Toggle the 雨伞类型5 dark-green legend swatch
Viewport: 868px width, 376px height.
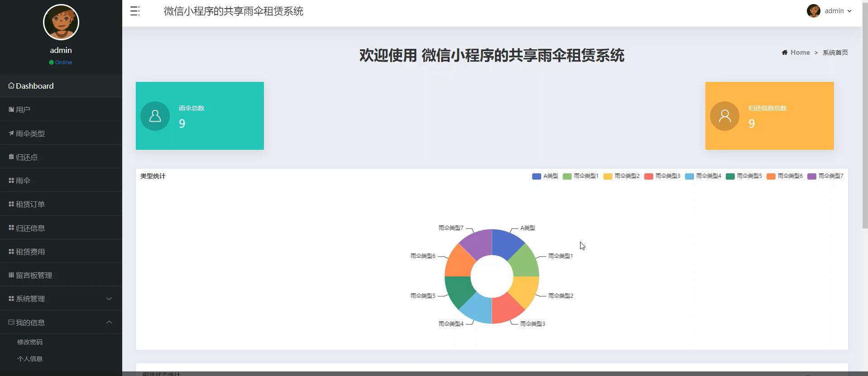(x=730, y=176)
